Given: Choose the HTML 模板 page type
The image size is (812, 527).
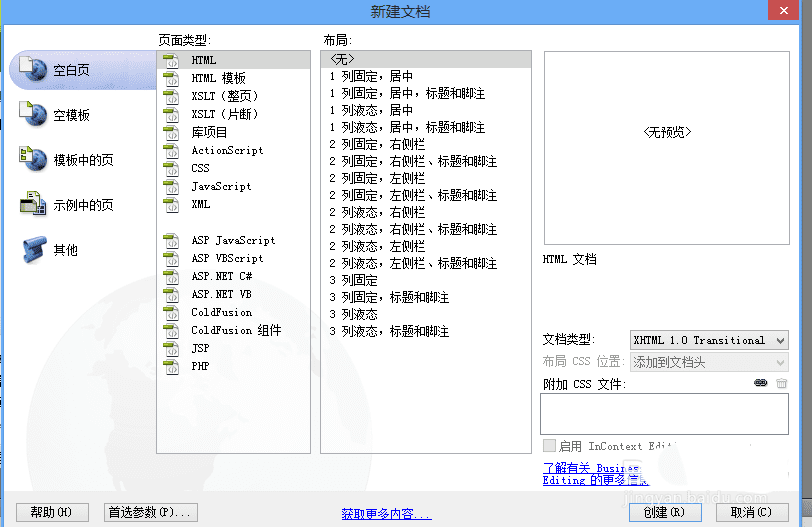Looking at the screenshot, I should (218, 78).
